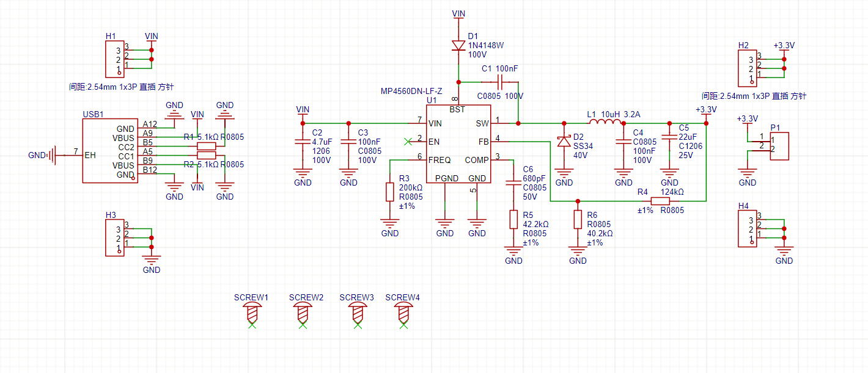Click the CC1 pin label on USB1
The image size is (868, 373).
[x=127, y=156]
